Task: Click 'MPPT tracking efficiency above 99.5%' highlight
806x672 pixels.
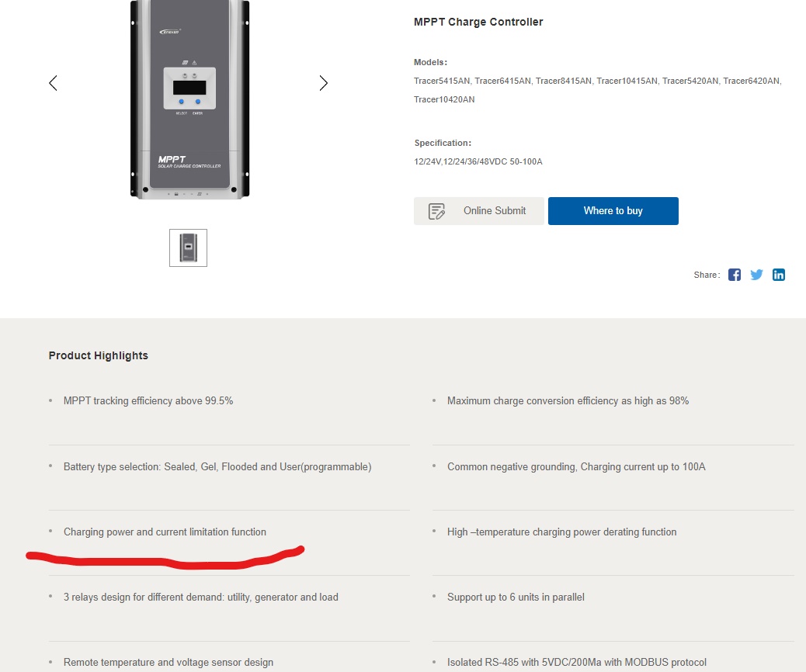Action: point(148,400)
